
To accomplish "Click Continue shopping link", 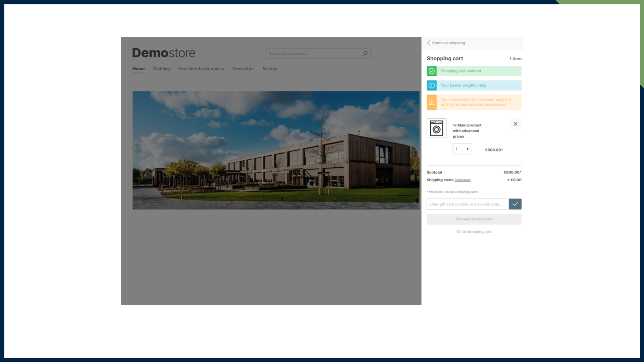I will tap(448, 43).
